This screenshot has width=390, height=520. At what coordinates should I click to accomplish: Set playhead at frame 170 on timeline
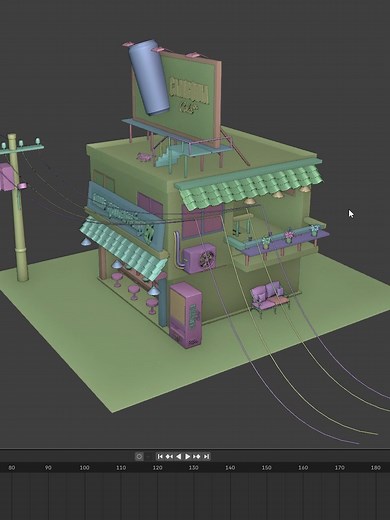click(339, 468)
